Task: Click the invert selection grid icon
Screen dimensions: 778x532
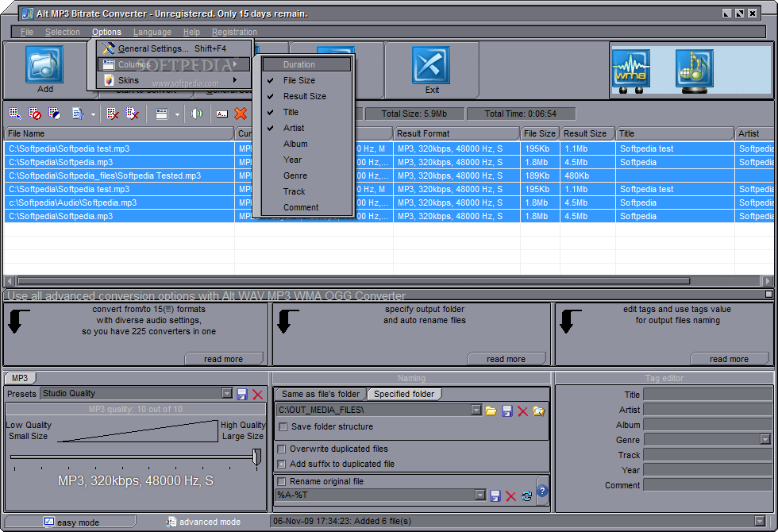Action: point(55,114)
